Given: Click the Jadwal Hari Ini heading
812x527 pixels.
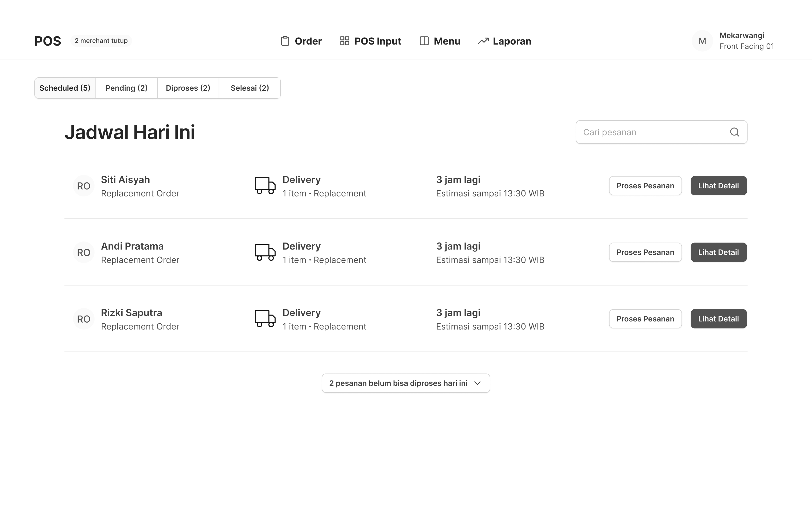Looking at the screenshot, I should tap(130, 132).
